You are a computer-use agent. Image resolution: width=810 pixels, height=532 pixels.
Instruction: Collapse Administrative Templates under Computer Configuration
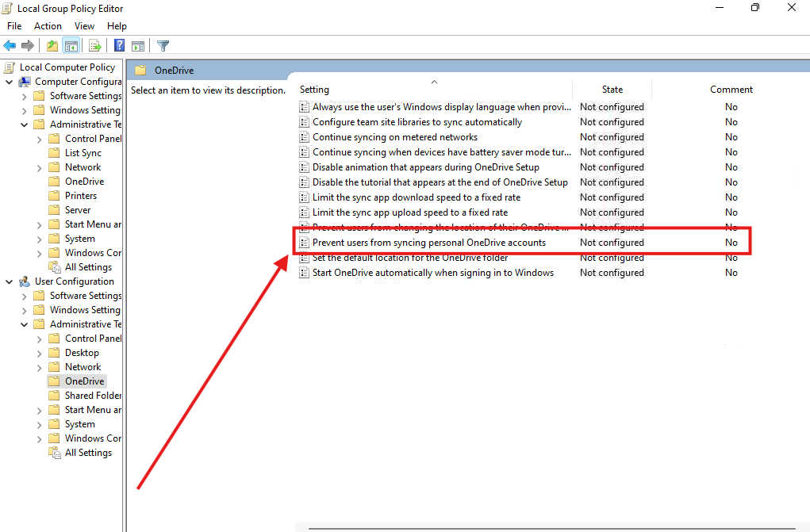(25, 124)
